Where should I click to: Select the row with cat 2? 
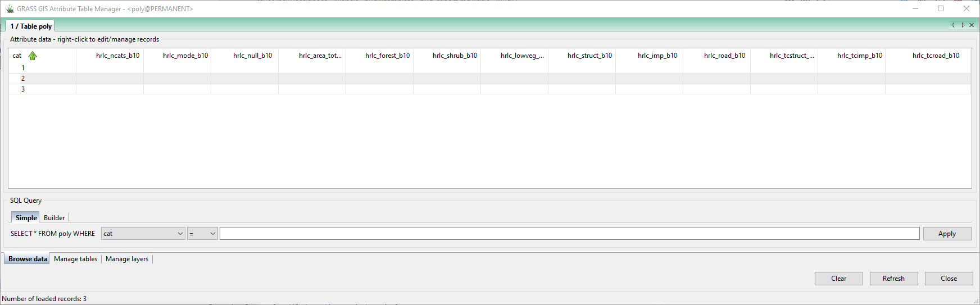[489, 79]
